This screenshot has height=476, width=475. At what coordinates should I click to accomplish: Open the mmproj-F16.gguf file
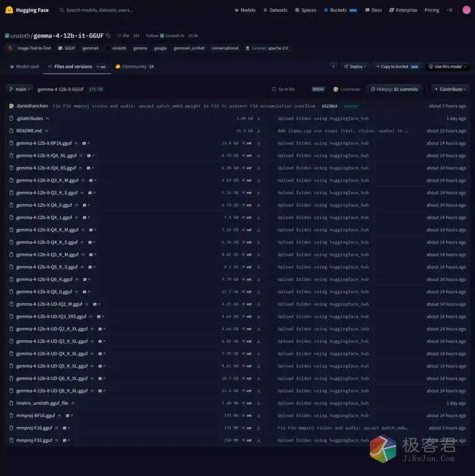(x=34, y=428)
